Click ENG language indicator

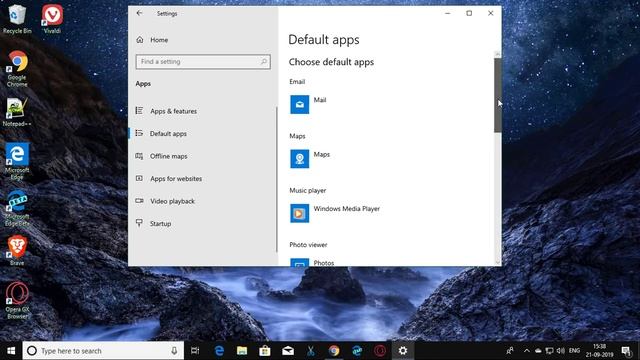(574, 351)
